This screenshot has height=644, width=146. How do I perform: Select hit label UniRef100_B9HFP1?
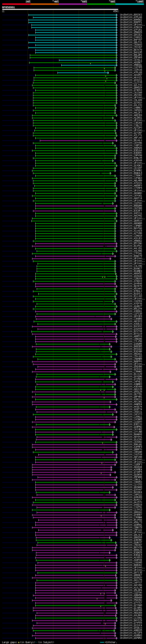[131, 22]
